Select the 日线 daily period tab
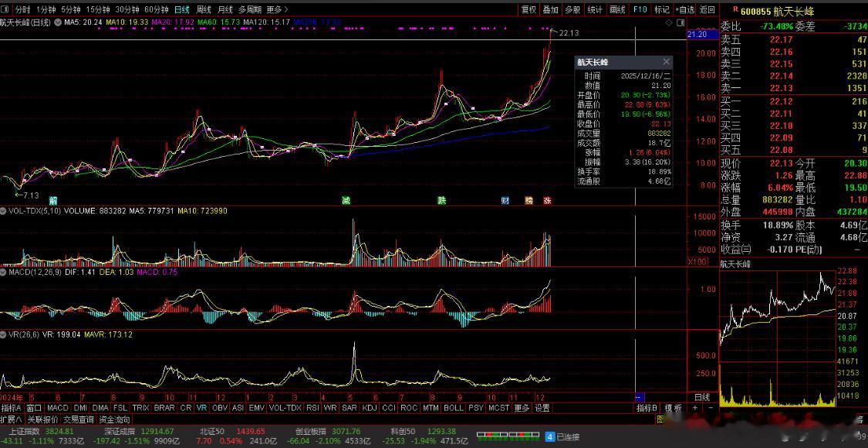 (181, 9)
